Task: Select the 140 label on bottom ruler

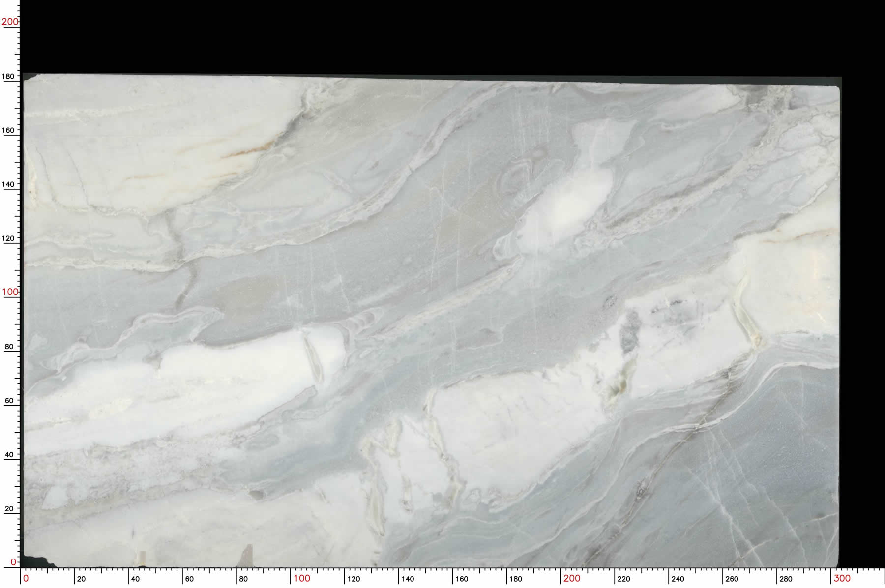Action: click(x=408, y=579)
